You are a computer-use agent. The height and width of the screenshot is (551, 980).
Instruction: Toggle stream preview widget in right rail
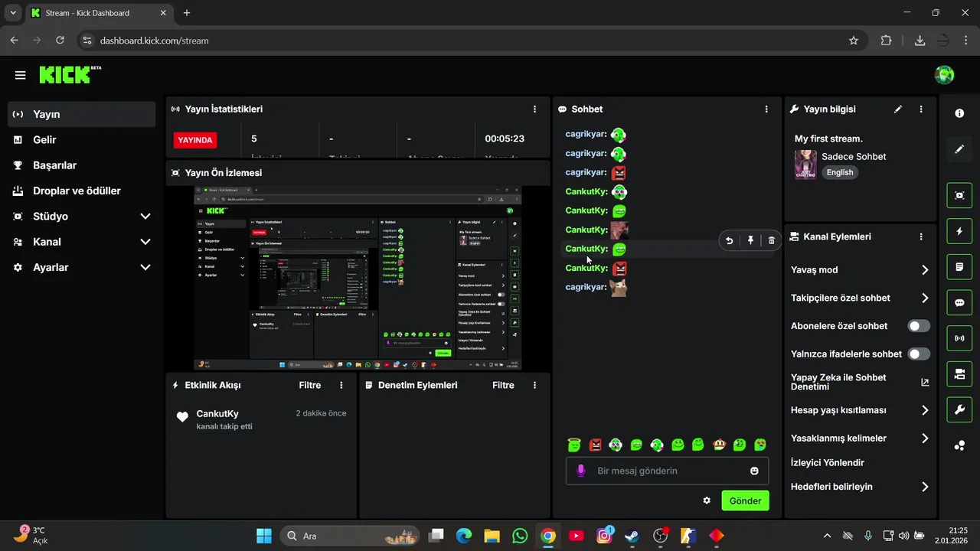coord(959,195)
